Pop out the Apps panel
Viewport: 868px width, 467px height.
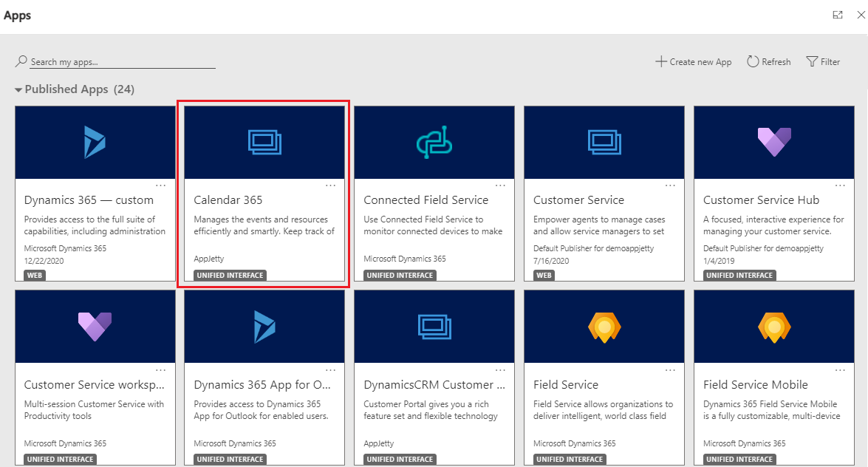point(838,15)
